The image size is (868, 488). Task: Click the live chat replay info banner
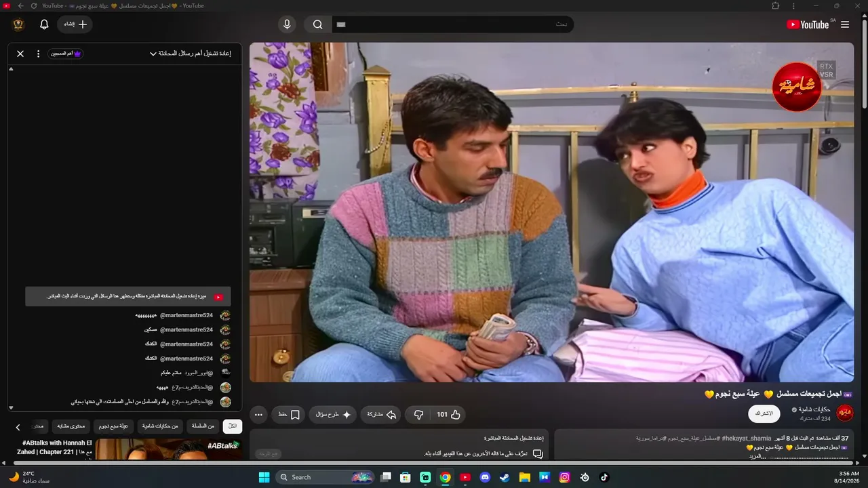[x=128, y=296]
